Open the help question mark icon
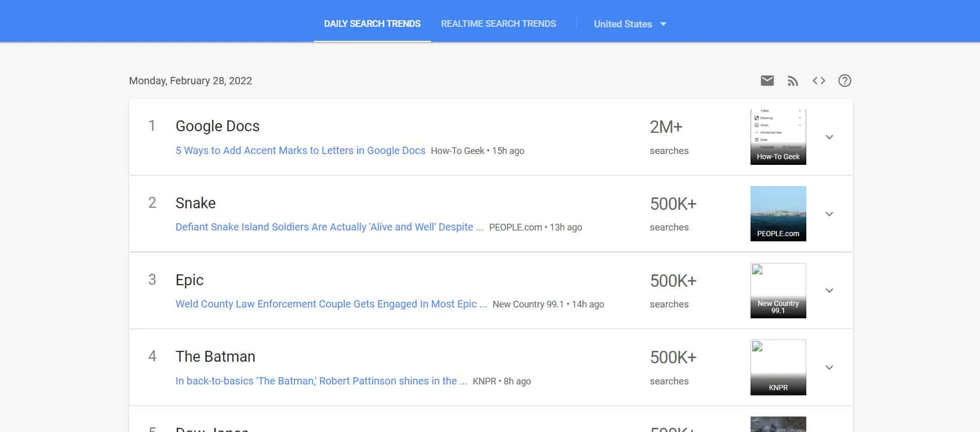 tap(845, 81)
